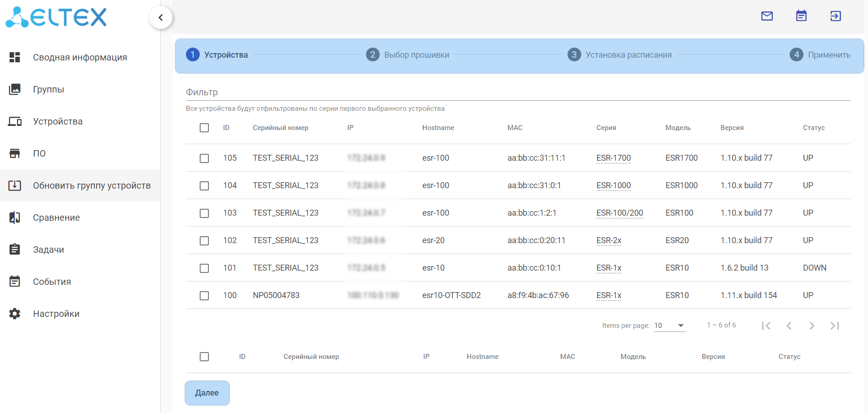Image resolution: width=868 pixels, height=413 pixels.
Task: Open the Устройства sidebar menu item
Action: point(58,121)
